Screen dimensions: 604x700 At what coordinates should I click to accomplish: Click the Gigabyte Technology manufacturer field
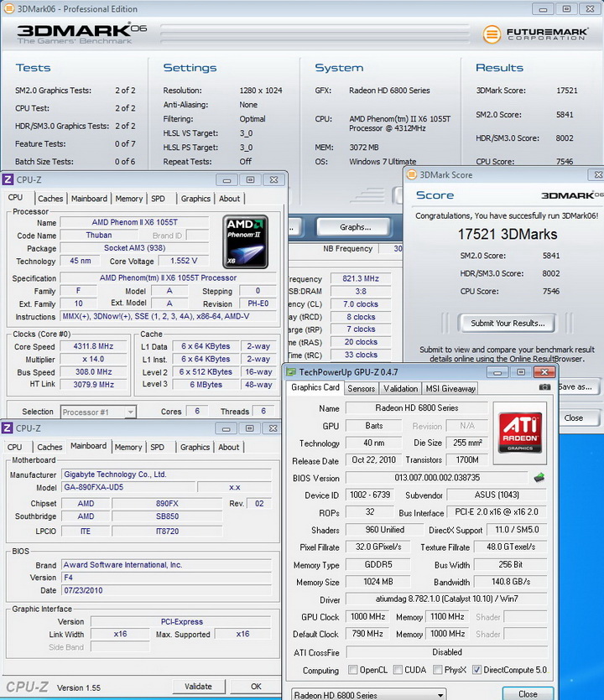tap(167, 474)
